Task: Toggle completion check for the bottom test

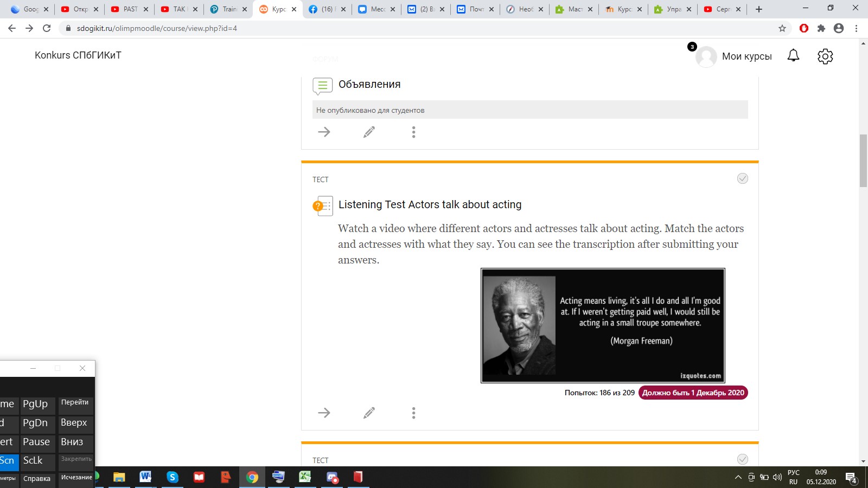Action: (x=742, y=459)
